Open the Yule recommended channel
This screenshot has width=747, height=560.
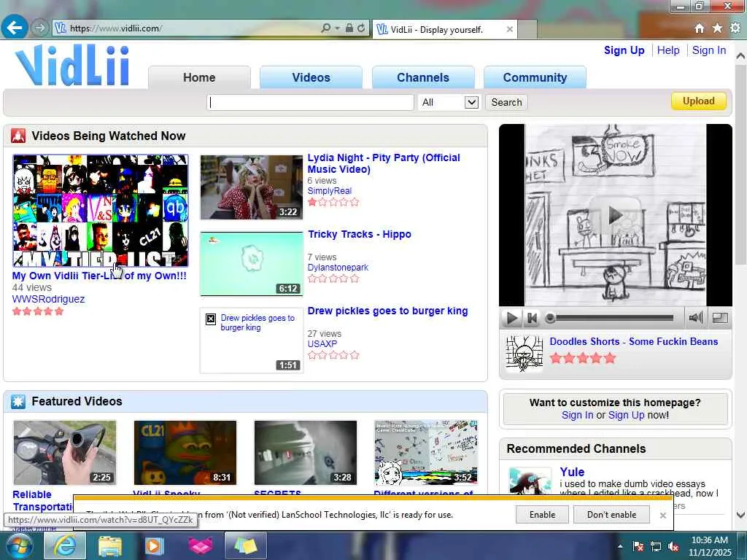tap(572, 472)
